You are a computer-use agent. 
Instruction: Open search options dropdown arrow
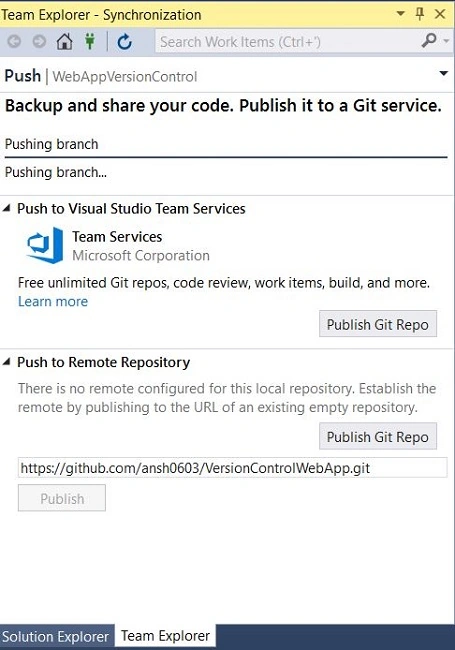tap(446, 41)
